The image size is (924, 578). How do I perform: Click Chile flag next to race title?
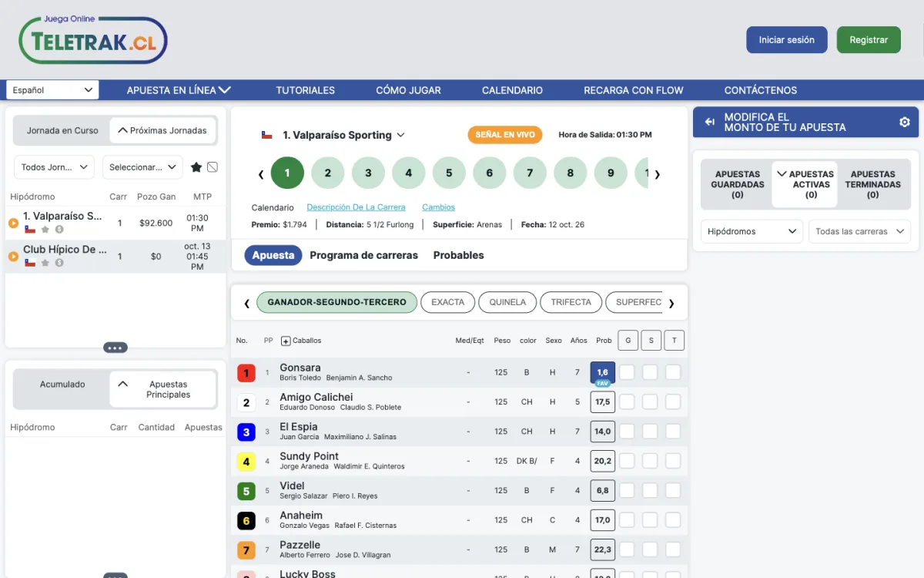pyautogui.click(x=267, y=135)
